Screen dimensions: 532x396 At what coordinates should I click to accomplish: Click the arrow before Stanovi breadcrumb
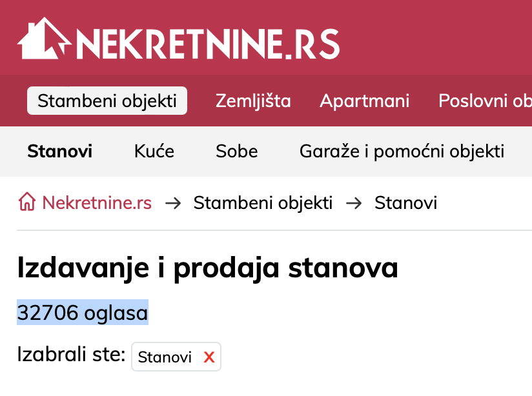click(354, 203)
